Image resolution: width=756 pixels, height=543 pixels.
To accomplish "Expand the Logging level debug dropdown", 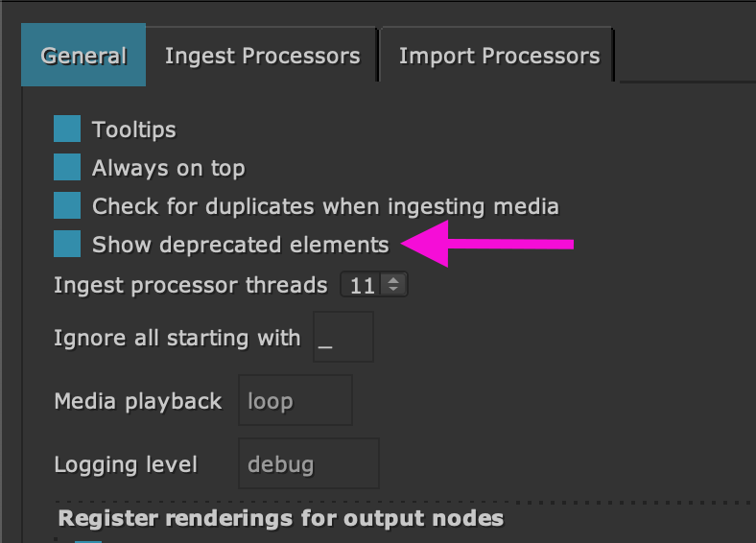I will pos(308,464).
